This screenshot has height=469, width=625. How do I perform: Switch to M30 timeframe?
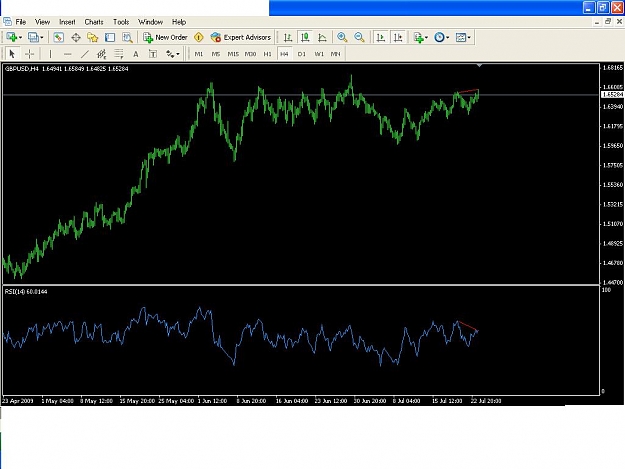click(250, 54)
